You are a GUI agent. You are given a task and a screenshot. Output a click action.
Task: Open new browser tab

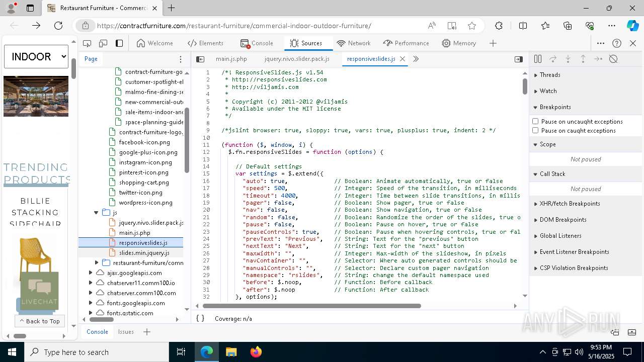coord(172,8)
